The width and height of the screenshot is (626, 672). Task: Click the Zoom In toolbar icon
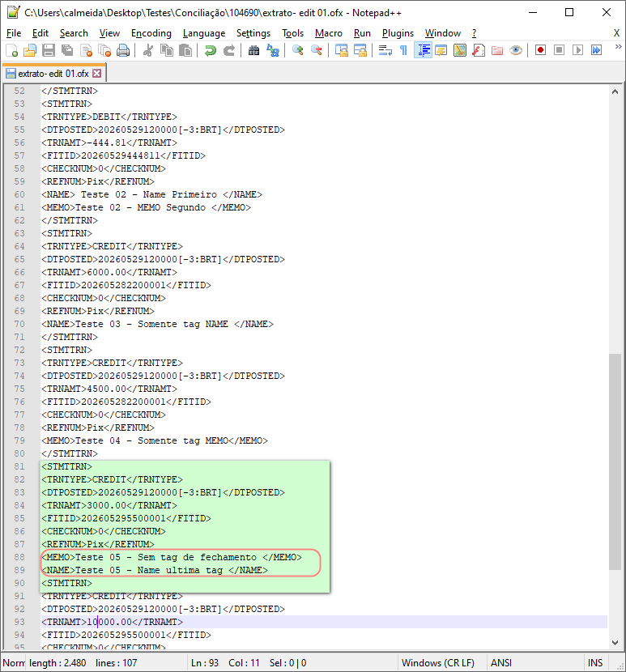click(x=297, y=50)
